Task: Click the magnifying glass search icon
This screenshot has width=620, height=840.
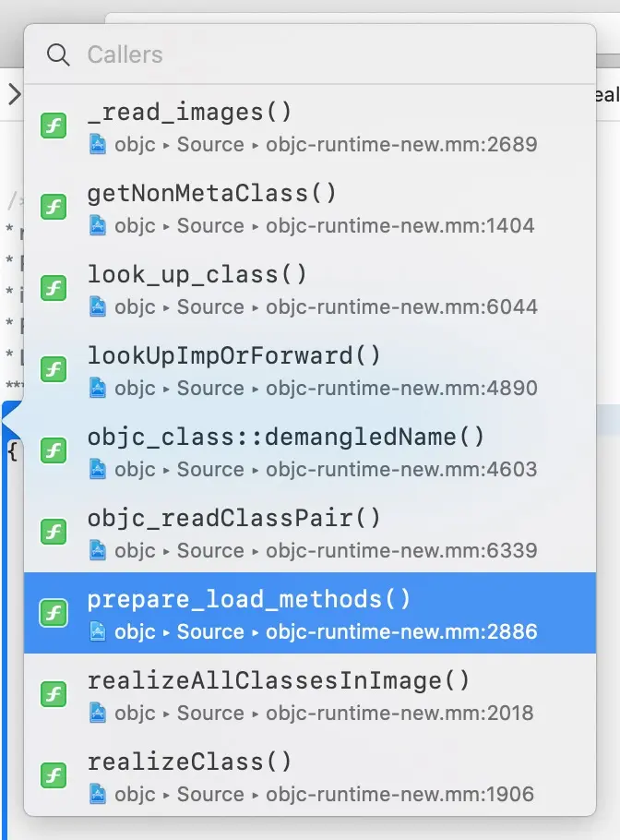Action: 58,54
